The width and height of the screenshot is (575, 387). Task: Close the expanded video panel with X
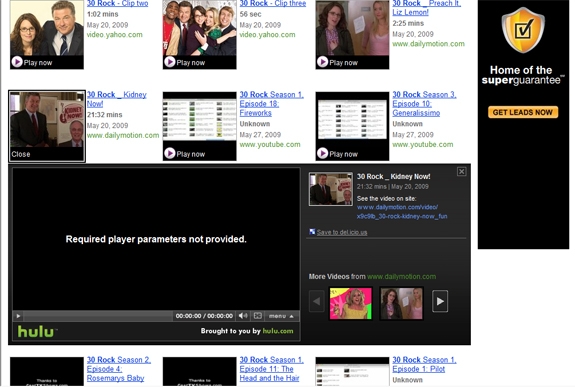pos(461,171)
